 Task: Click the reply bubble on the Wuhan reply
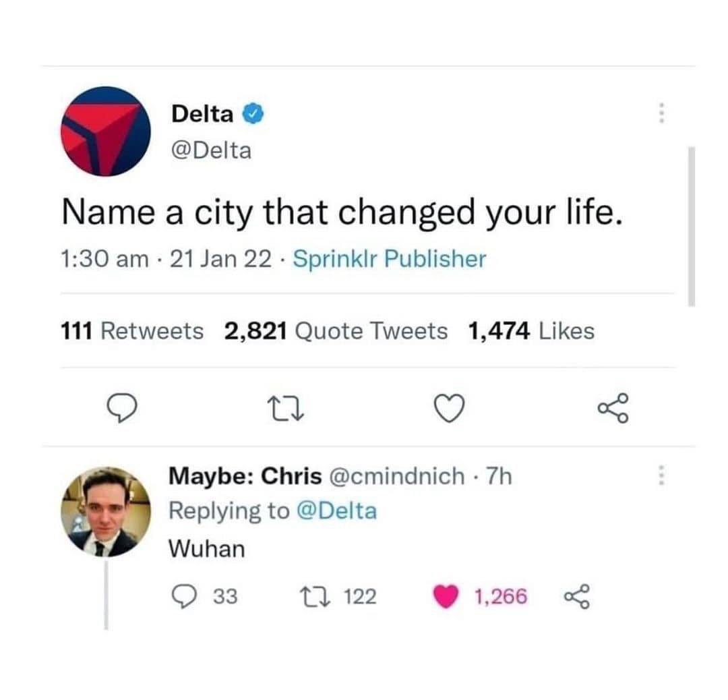click(184, 596)
